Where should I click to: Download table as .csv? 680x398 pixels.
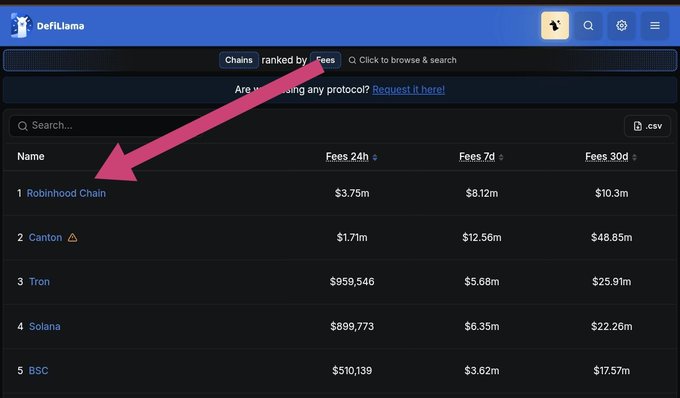click(647, 126)
